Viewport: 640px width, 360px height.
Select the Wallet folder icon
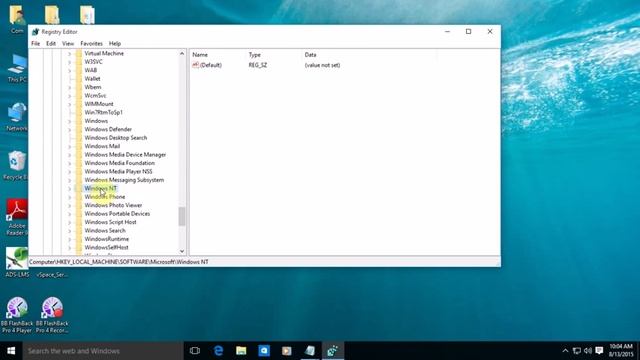(79, 79)
